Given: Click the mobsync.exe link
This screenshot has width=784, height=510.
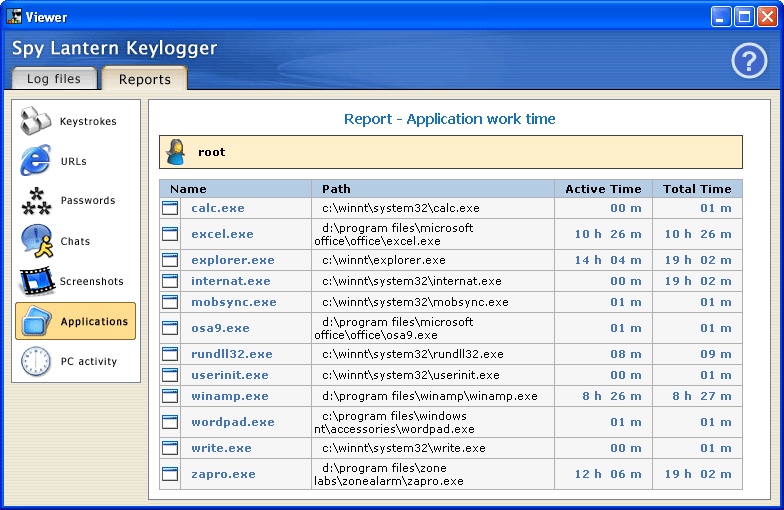Looking at the screenshot, I should tap(234, 302).
